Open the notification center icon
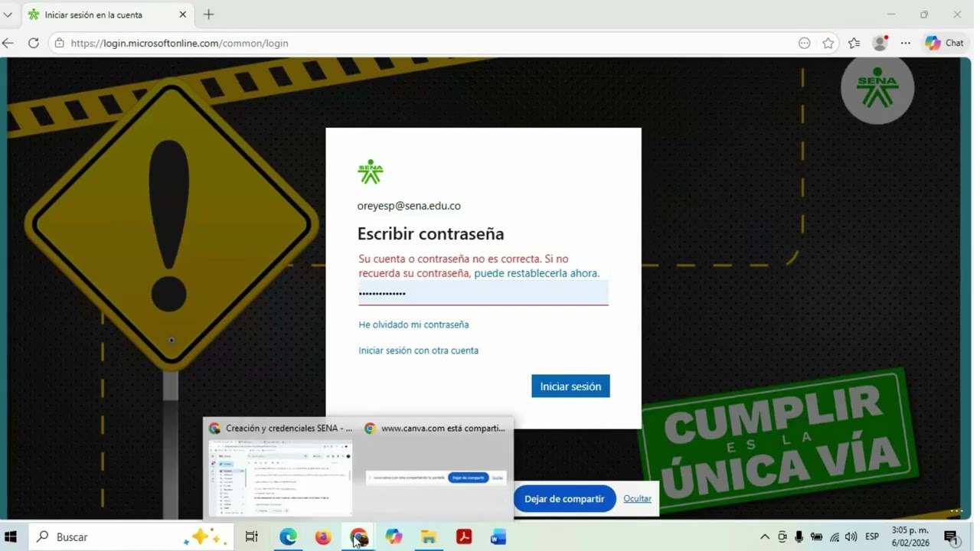980x551 pixels. 952,538
